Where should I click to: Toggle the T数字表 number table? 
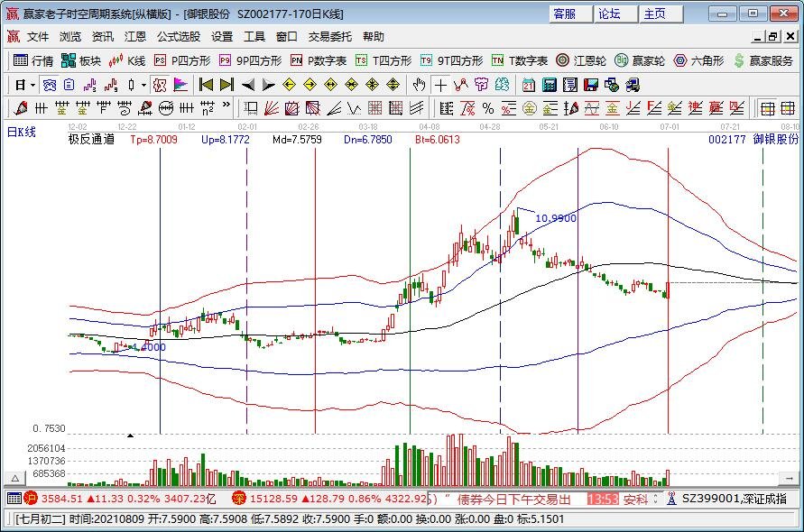point(519,60)
